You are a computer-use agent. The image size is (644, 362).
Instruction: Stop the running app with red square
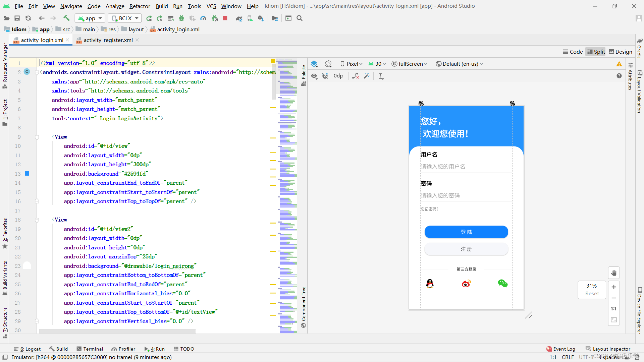coord(225,18)
